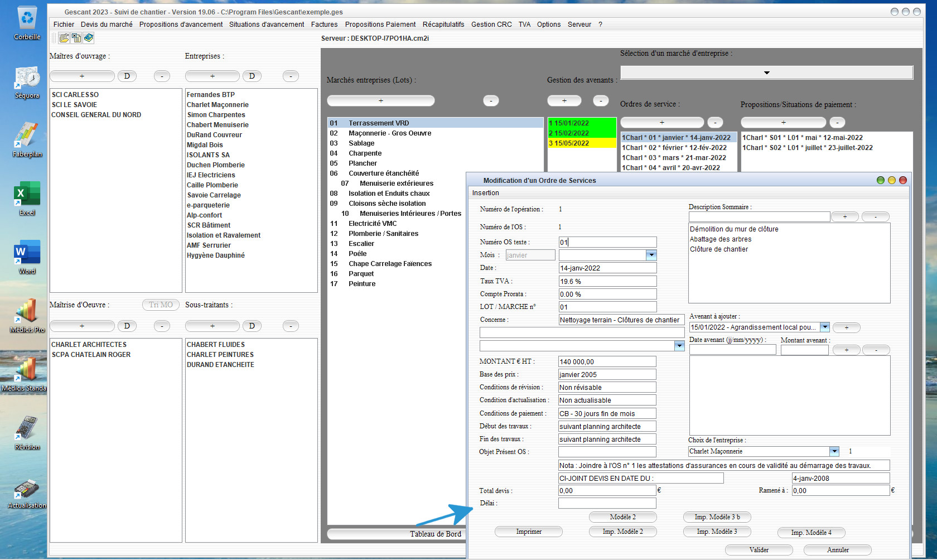This screenshot has height=560, width=937.
Task: Launch the Médicis Pro desktop icon
Action: 27,316
